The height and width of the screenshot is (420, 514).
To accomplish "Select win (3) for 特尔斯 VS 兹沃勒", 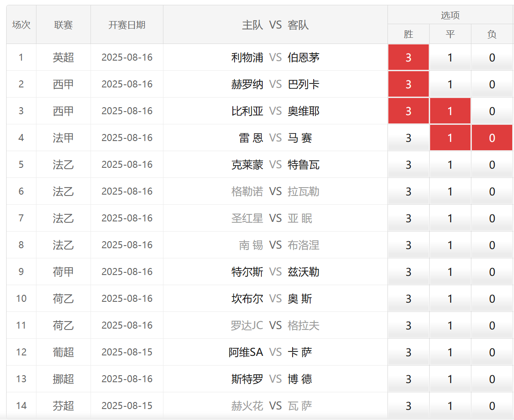I will coord(409,272).
